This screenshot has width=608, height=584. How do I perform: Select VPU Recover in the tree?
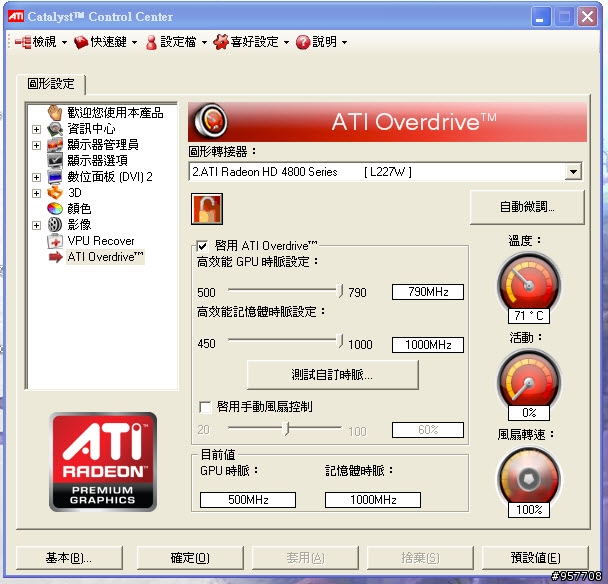click(x=101, y=241)
